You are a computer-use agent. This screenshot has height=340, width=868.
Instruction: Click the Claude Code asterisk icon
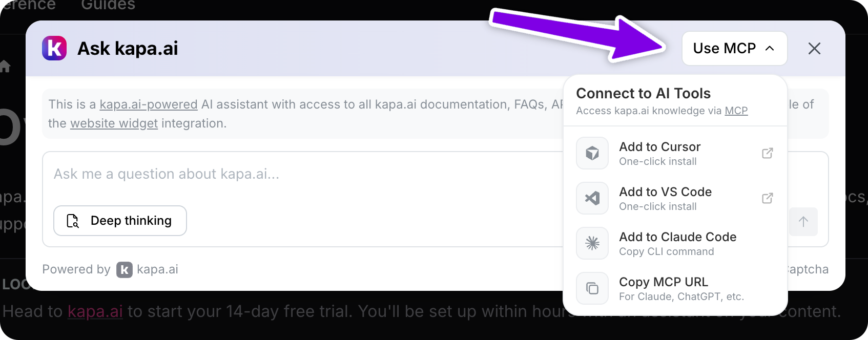(x=592, y=243)
